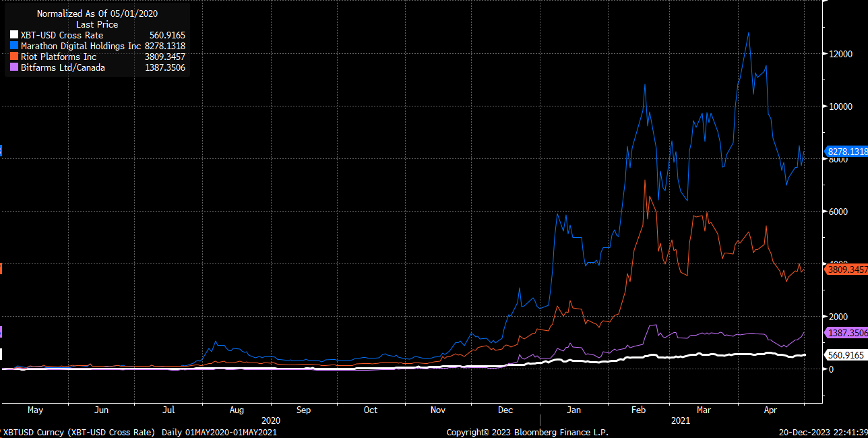This screenshot has height=438, width=868.
Task: Click the Last Price legend header
Action: [x=97, y=24]
